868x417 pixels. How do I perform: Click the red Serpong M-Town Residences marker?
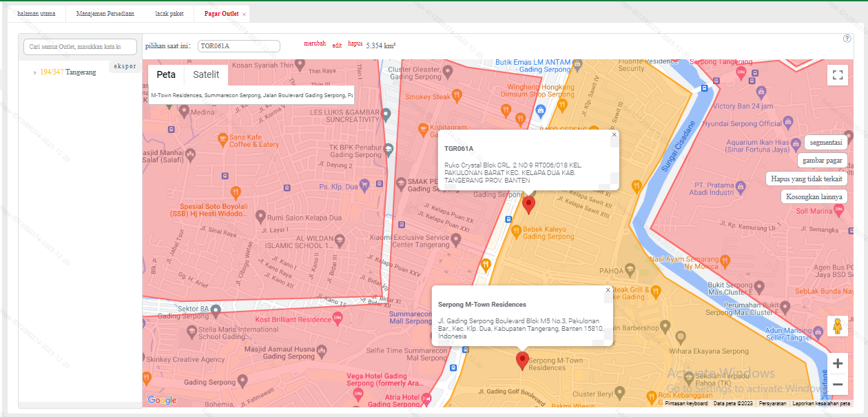[523, 360]
